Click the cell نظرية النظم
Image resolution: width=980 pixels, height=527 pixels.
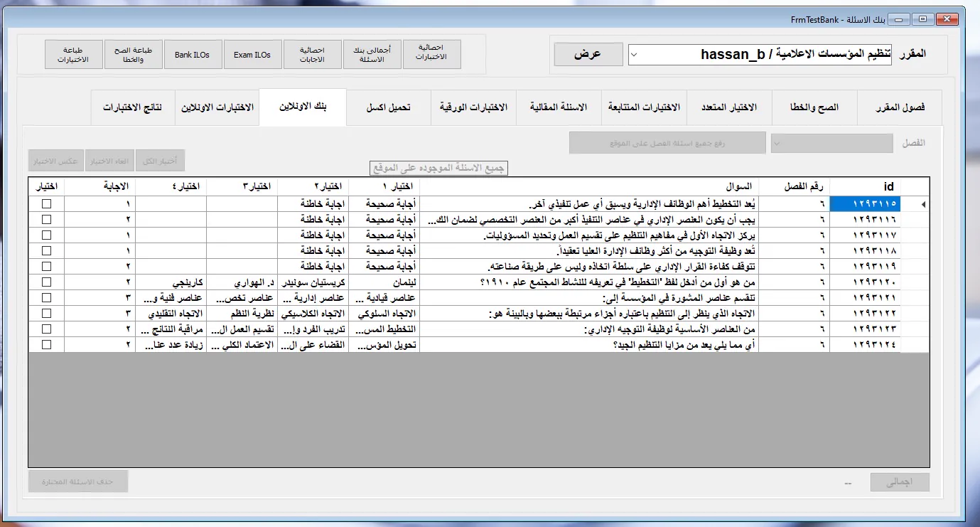point(242,314)
